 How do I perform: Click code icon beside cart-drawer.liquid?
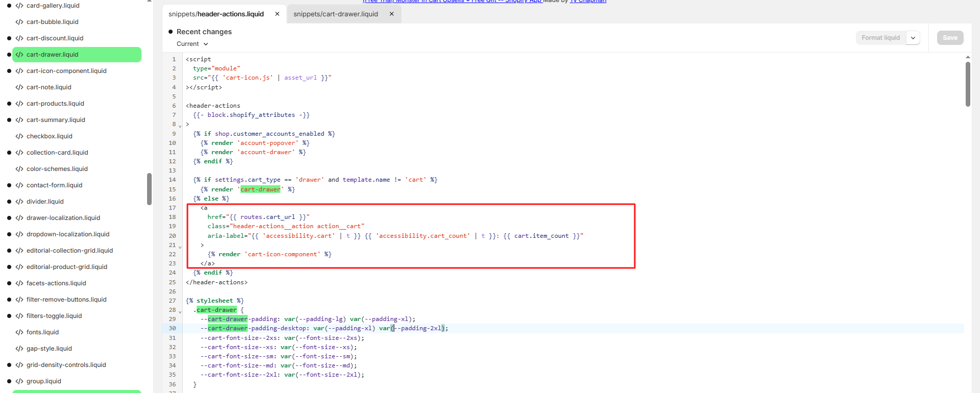(19, 55)
